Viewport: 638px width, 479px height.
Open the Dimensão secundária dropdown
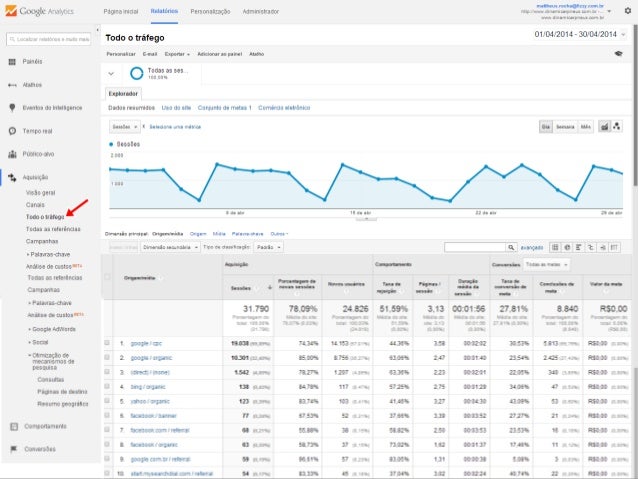tap(169, 246)
